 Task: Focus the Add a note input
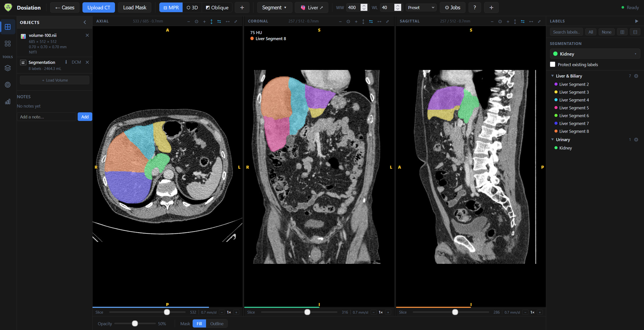(47, 117)
